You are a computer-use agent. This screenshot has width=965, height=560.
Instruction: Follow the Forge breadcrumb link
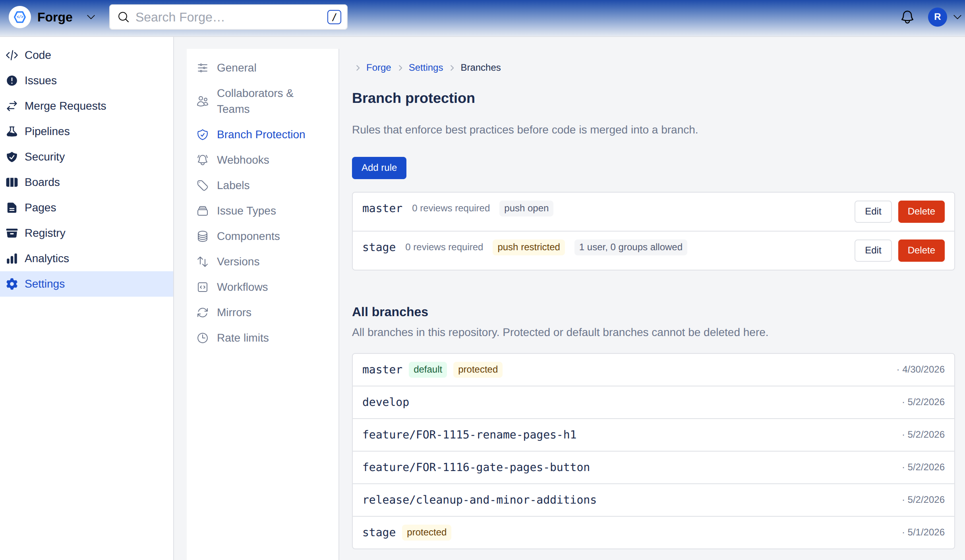point(379,68)
